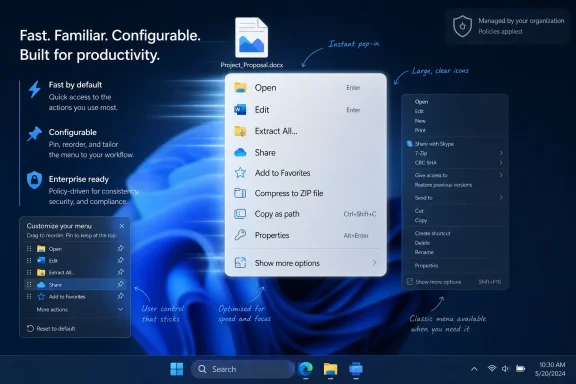Toggle pin on the highlighted Share row
This screenshot has width=576, height=384.
120,284
